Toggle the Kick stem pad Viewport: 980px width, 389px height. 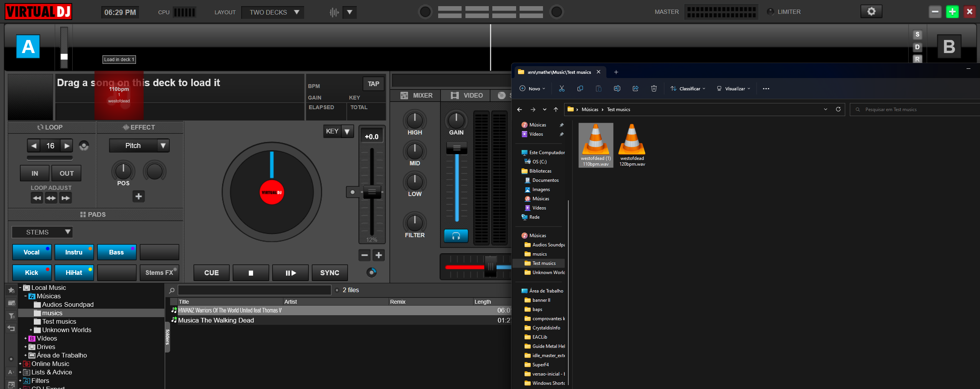32,273
